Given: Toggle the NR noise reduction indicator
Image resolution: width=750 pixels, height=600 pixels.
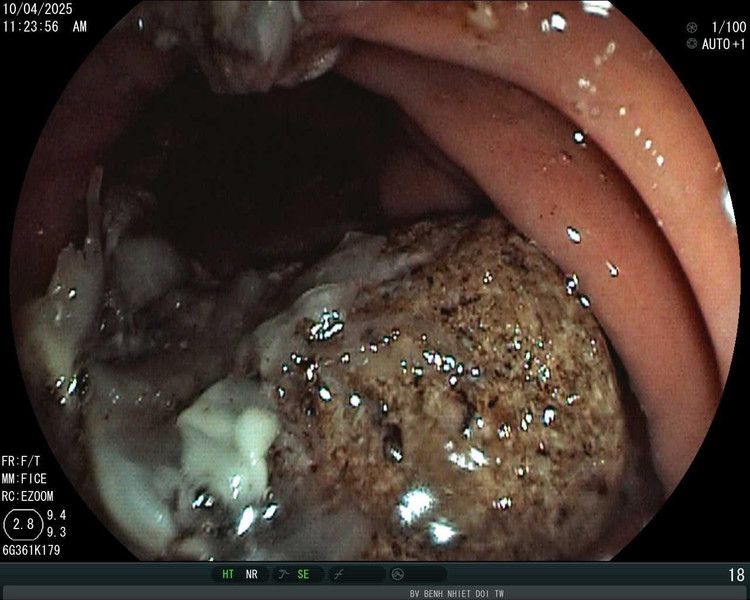Looking at the screenshot, I should click(253, 574).
